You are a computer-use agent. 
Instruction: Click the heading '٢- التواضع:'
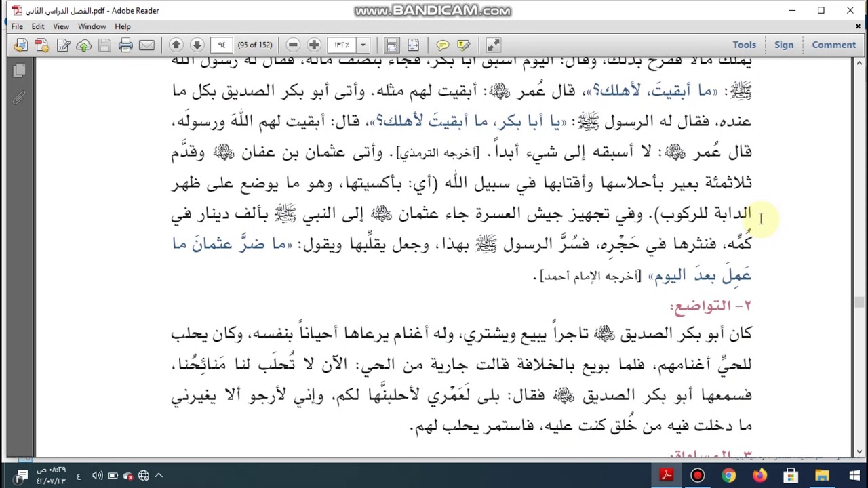click(711, 306)
